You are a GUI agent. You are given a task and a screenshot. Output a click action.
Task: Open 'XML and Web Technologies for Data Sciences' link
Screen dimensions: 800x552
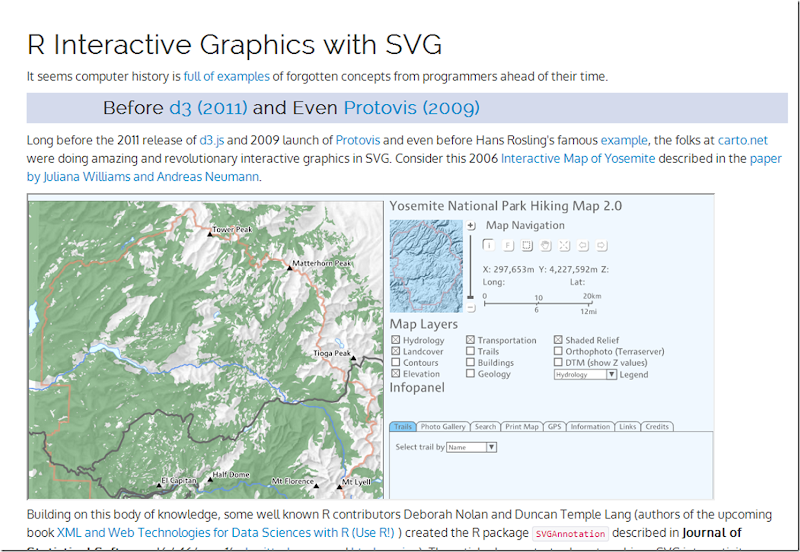click(x=226, y=533)
